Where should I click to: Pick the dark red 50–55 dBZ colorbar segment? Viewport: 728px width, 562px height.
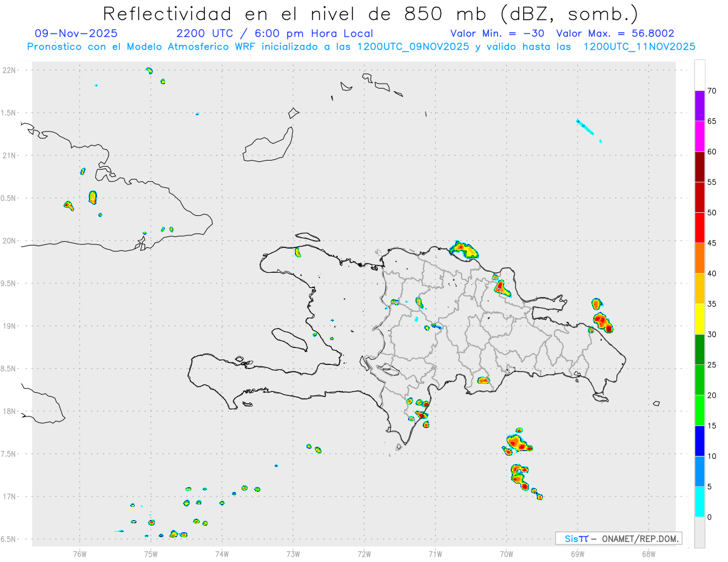pos(699,197)
